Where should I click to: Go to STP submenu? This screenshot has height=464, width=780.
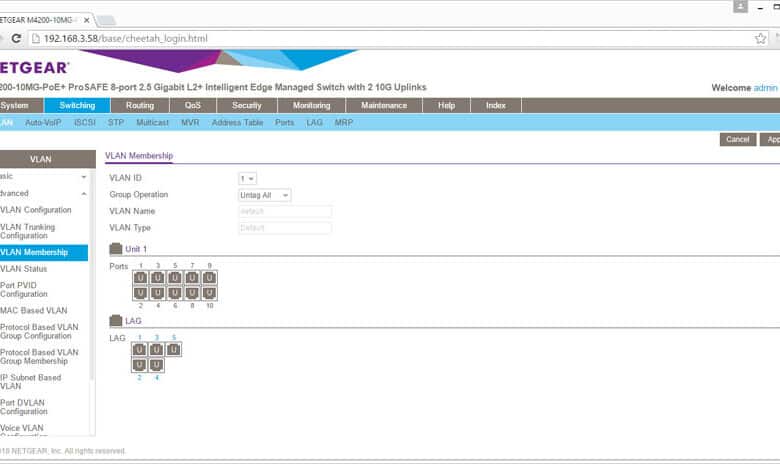(116, 122)
